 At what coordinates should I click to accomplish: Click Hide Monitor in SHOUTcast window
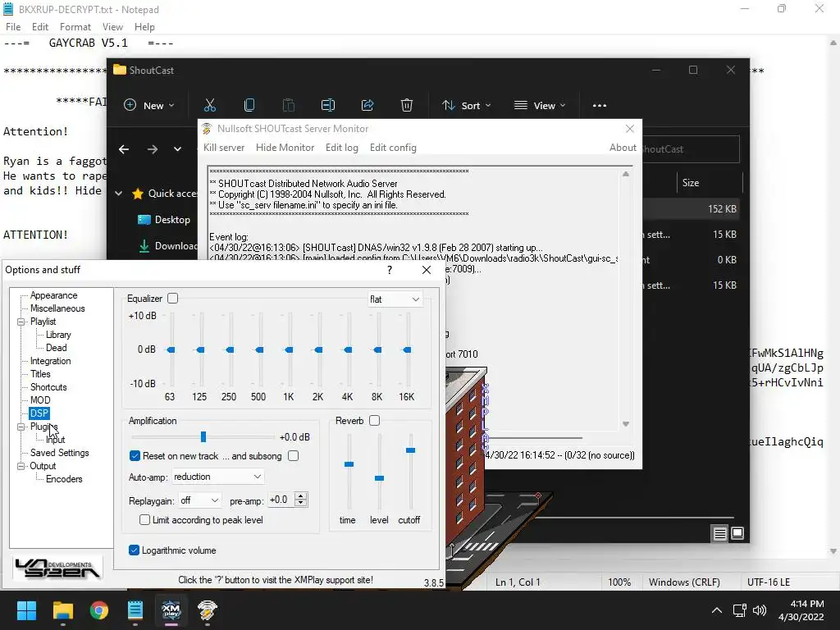click(x=285, y=148)
